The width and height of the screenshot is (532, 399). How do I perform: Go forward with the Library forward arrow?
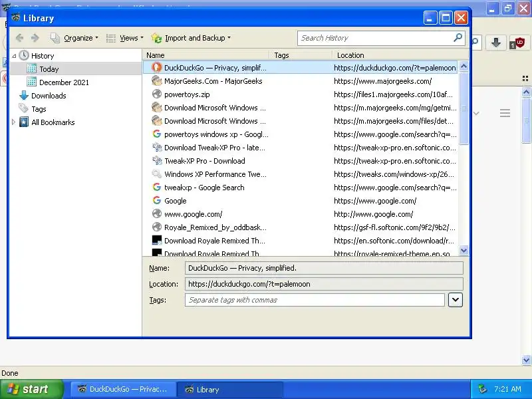[35, 38]
